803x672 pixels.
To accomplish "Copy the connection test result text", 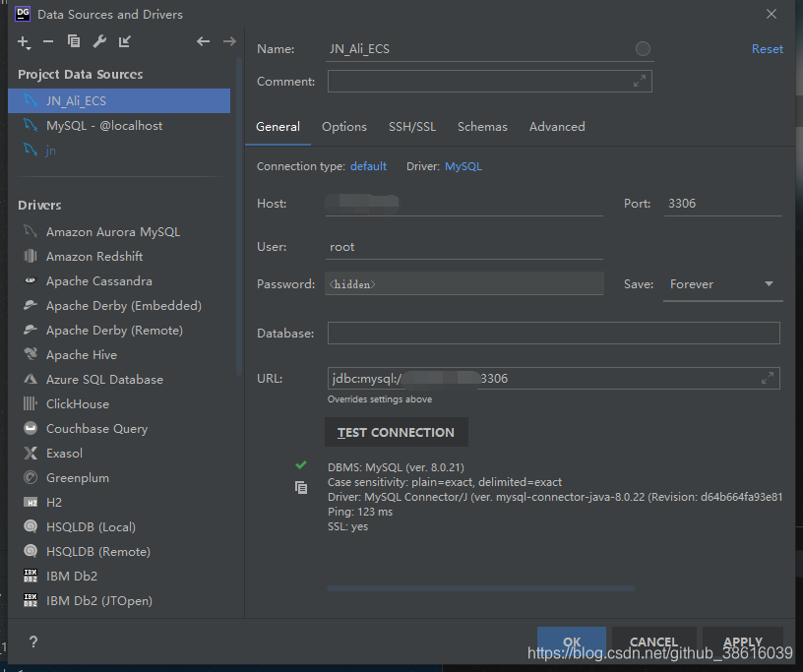I will [301, 488].
